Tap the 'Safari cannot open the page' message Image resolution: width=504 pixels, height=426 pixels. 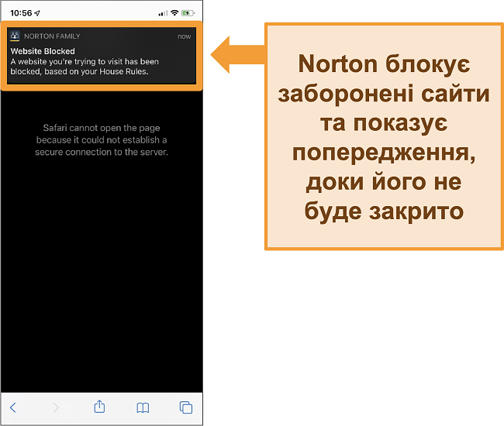pos(102,140)
